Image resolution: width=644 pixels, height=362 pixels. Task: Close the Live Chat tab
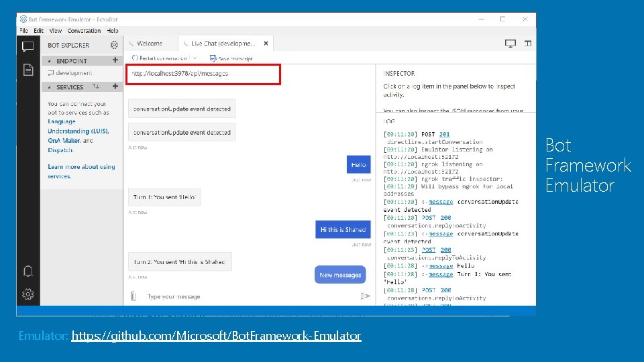(266, 43)
